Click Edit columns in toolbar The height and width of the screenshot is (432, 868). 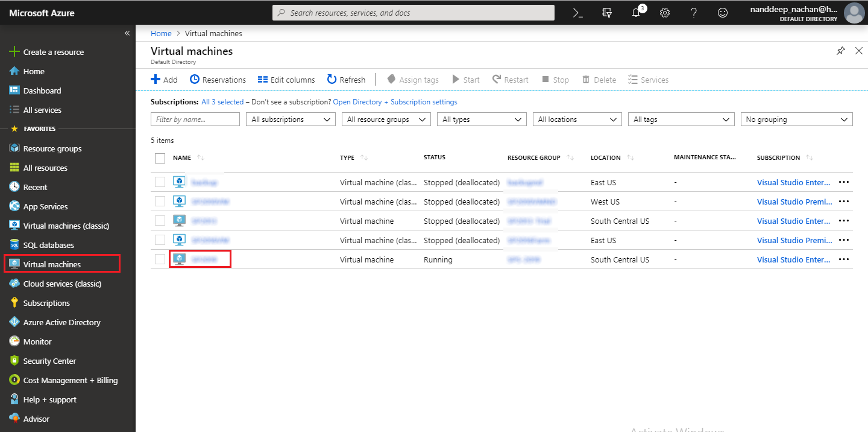(286, 80)
